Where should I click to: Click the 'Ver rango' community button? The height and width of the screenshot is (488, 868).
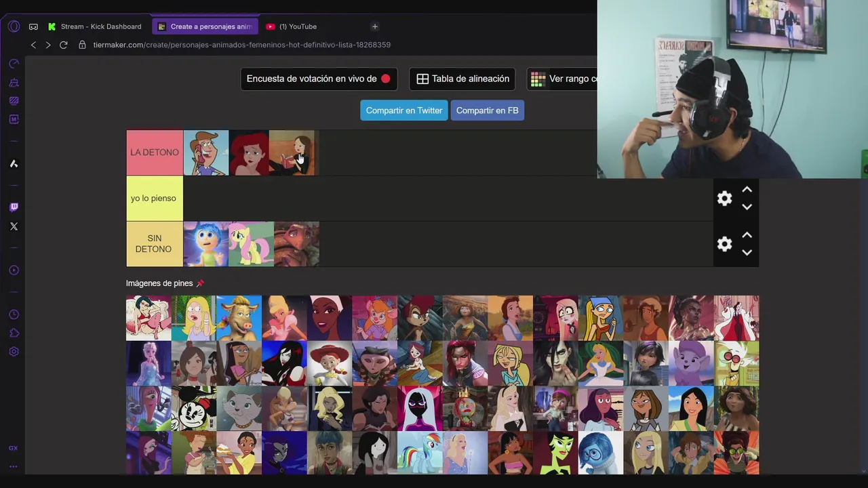pos(562,79)
